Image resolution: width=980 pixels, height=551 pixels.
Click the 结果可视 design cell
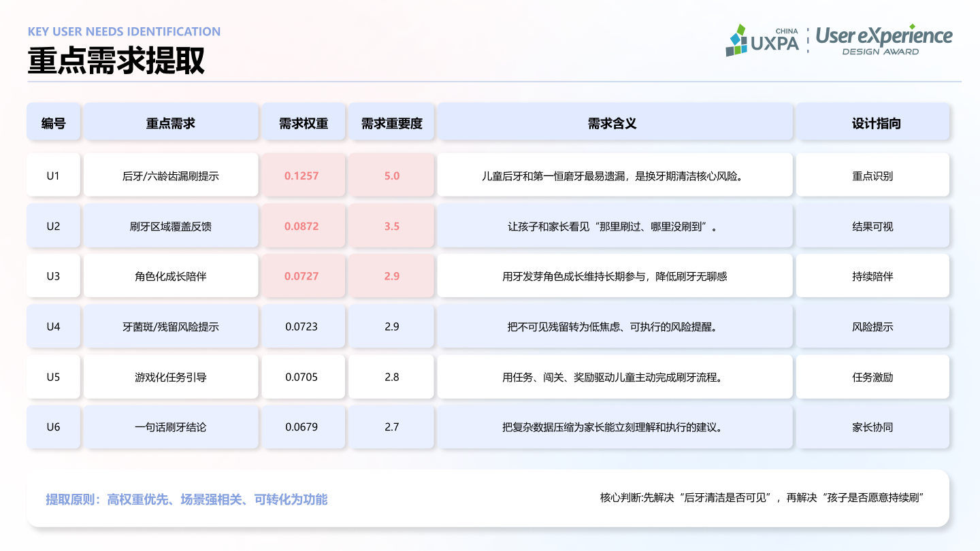pyautogui.click(x=872, y=226)
